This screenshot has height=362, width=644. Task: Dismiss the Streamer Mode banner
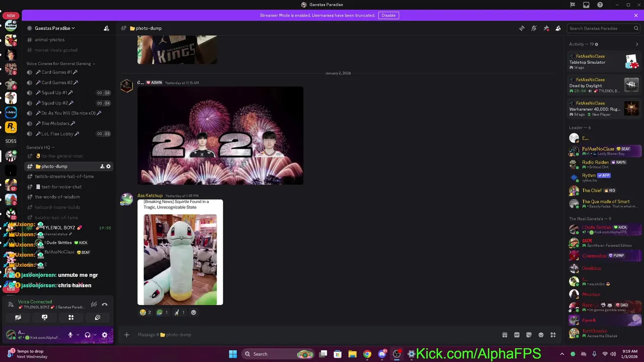pyautogui.click(x=635, y=15)
